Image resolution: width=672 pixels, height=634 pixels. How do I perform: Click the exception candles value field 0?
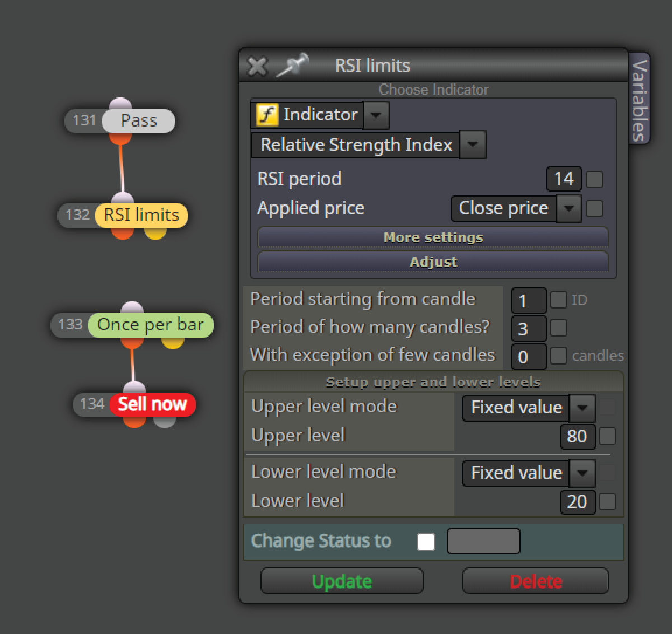click(529, 357)
